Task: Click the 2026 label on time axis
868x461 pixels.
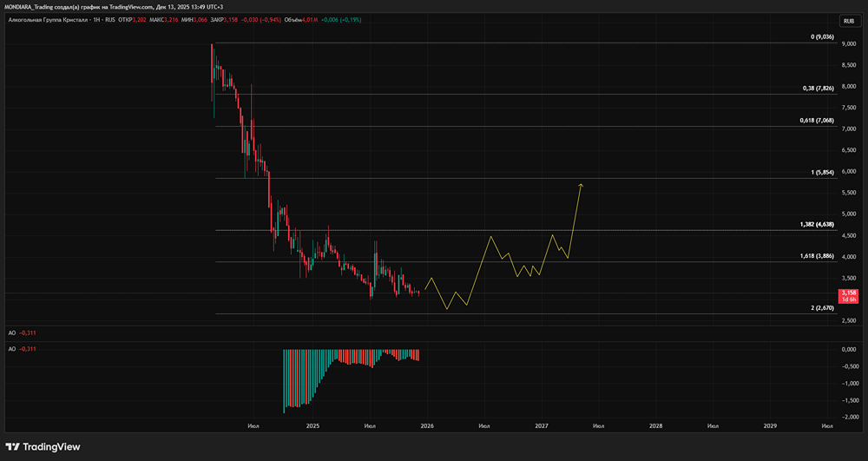Action: [427, 426]
